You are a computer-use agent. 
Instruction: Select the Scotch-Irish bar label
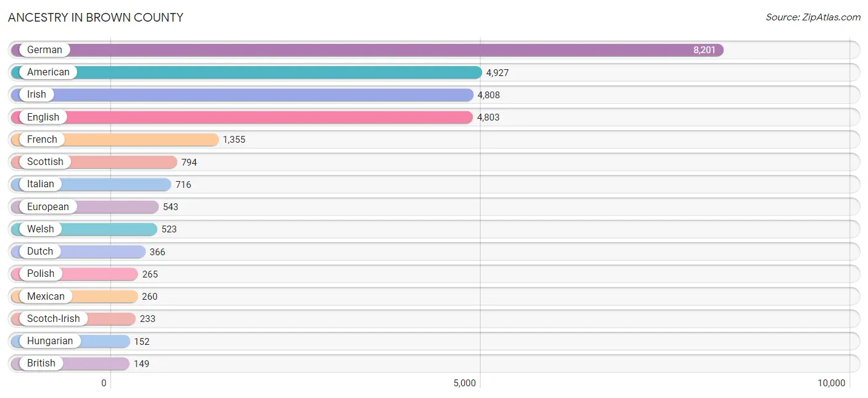pyautogui.click(x=53, y=319)
